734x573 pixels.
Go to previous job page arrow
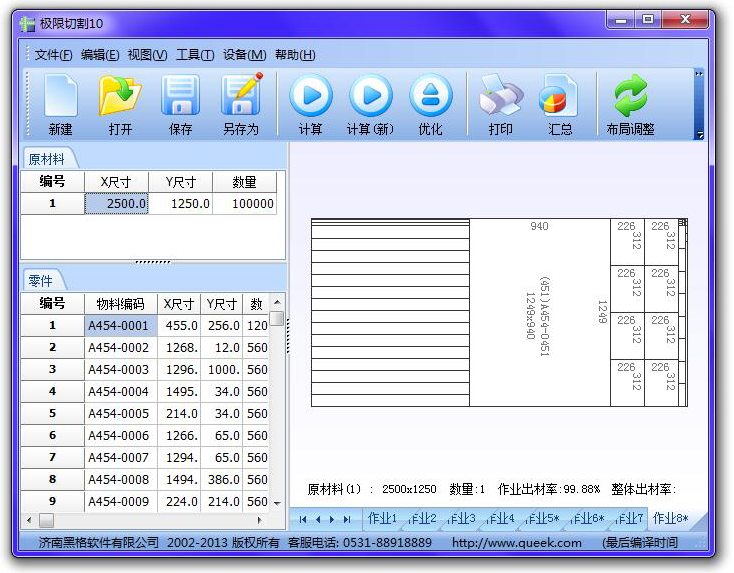318,519
